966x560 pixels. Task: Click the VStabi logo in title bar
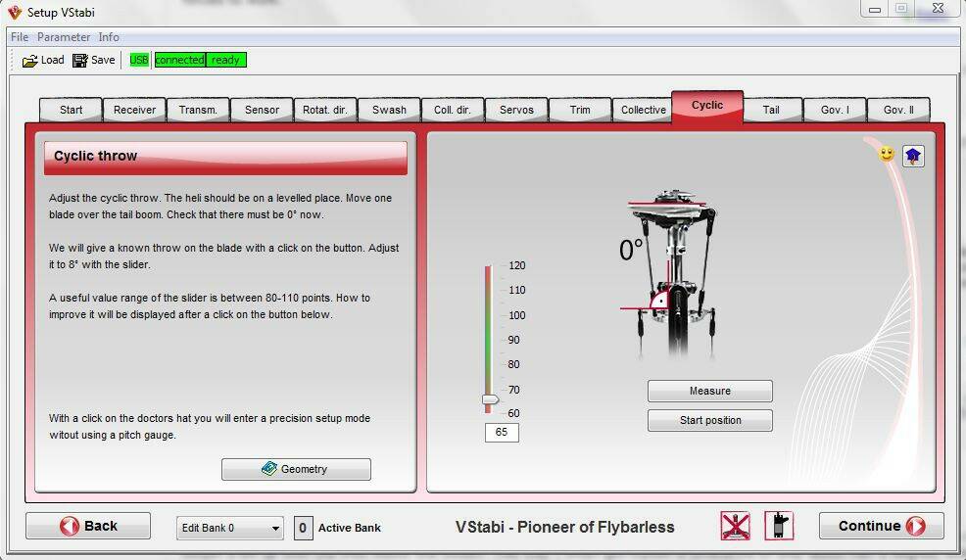[x=14, y=12]
